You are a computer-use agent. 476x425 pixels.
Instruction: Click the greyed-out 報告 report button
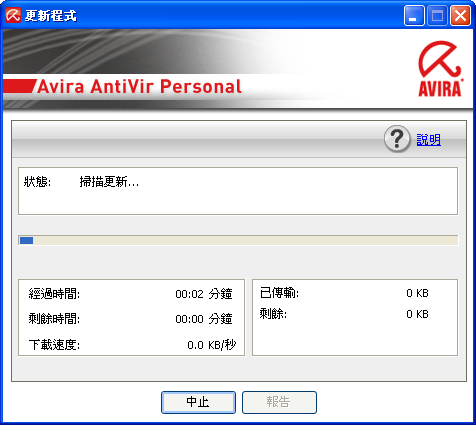(279, 402)
